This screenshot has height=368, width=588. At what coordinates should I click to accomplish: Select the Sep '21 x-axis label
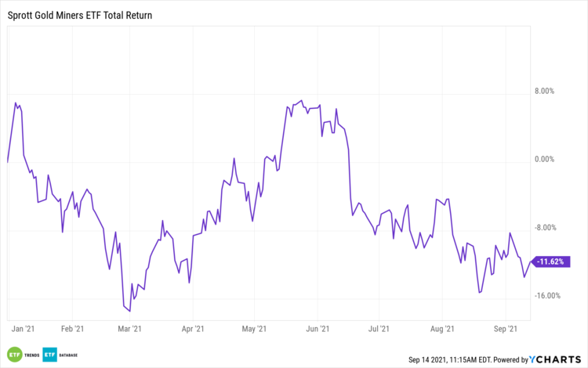(x=507, y=330)
